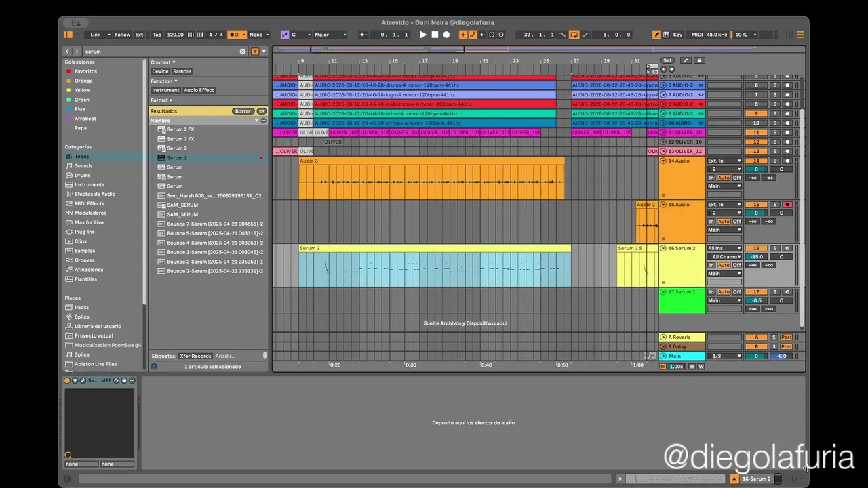Open the Major scale dropdown
868x488 pixels.
[330, 35]
